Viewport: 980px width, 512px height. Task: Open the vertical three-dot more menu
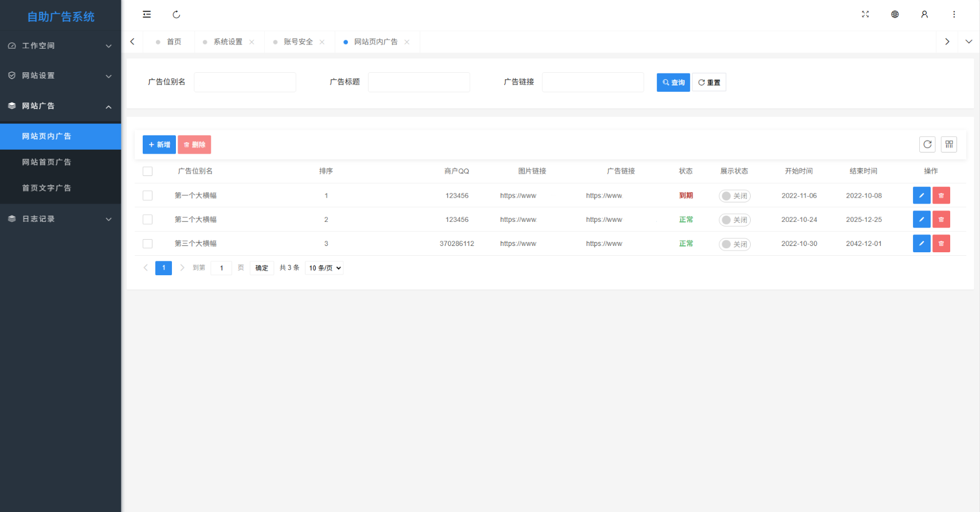(x=954, y=14)
